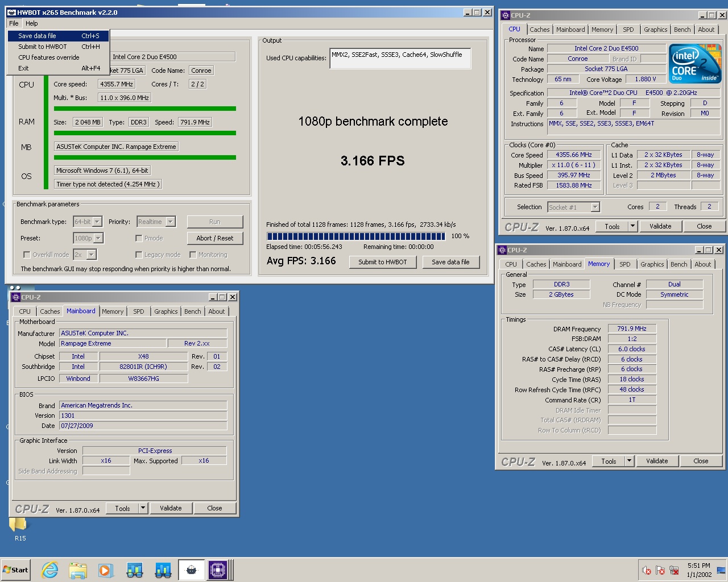This screenshot has width=728, height=582.
Task: Click the Intel Core 2 Duo E4500 processor field
Action: (173, 57)
